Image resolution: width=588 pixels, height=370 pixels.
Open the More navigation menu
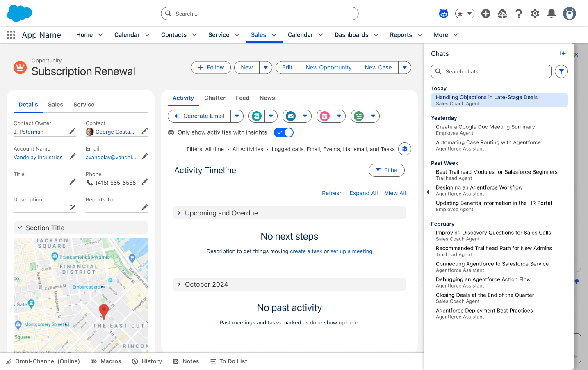click(446, 35)
